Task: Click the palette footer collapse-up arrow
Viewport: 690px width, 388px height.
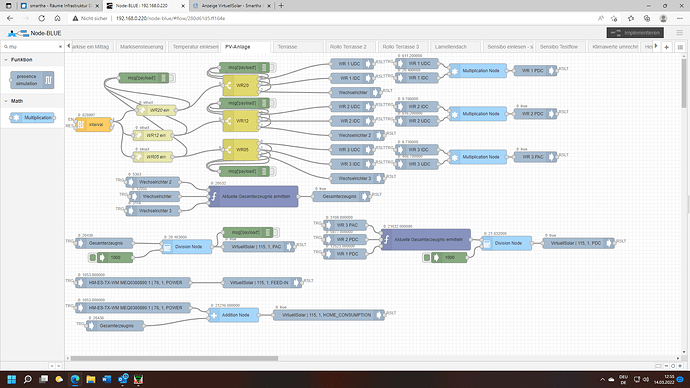Action: coord(51,366)
